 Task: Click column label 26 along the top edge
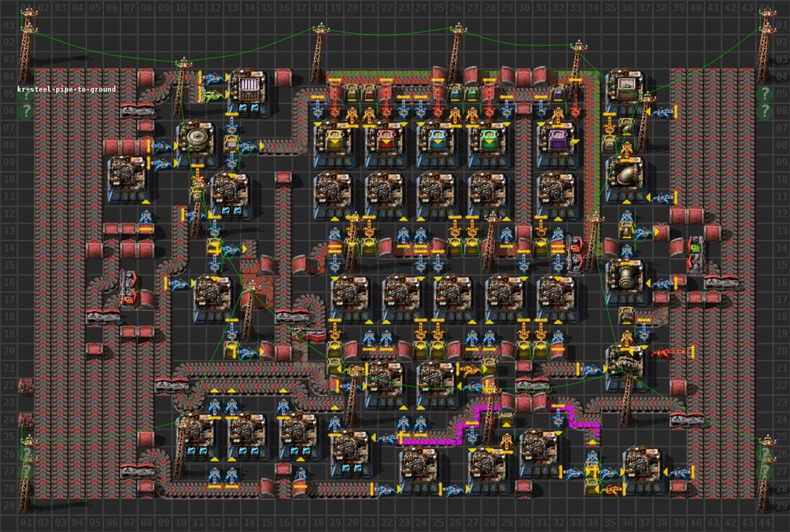click(454, 8)
